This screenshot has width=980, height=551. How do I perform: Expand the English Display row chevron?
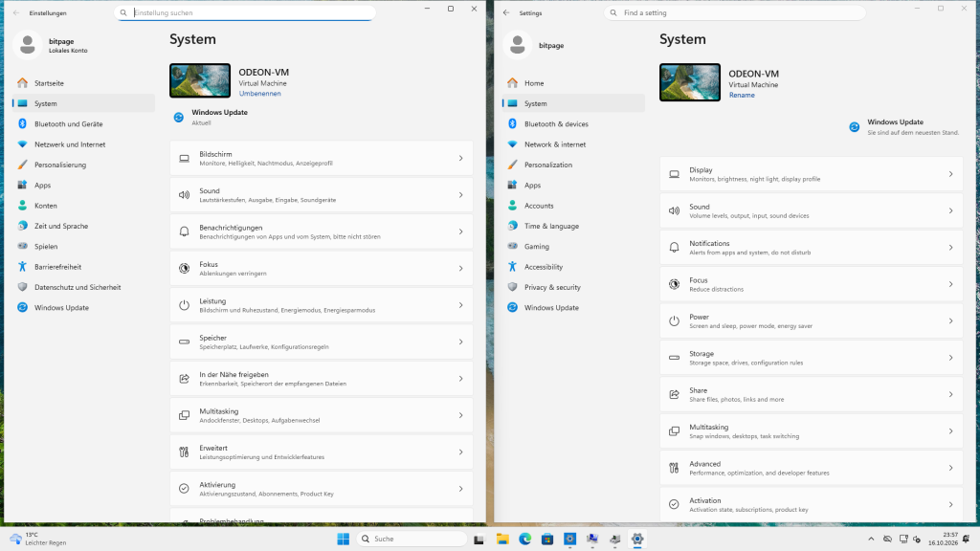coord(950,174)
